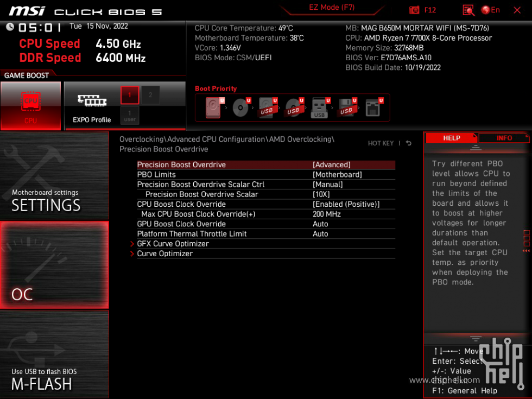
Task: Click the Memory Size 32768MB text
Action: [384, 48]
